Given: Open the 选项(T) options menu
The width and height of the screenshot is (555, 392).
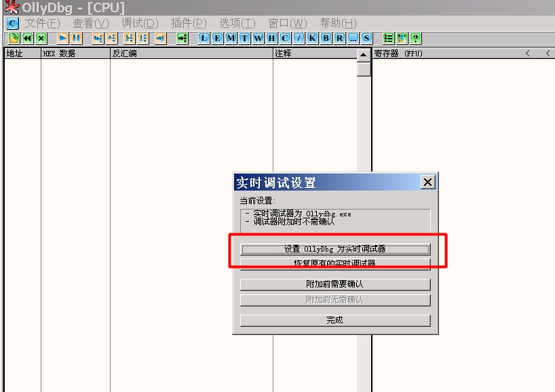Looking at the screenshot, I should (x=237, y=23).
